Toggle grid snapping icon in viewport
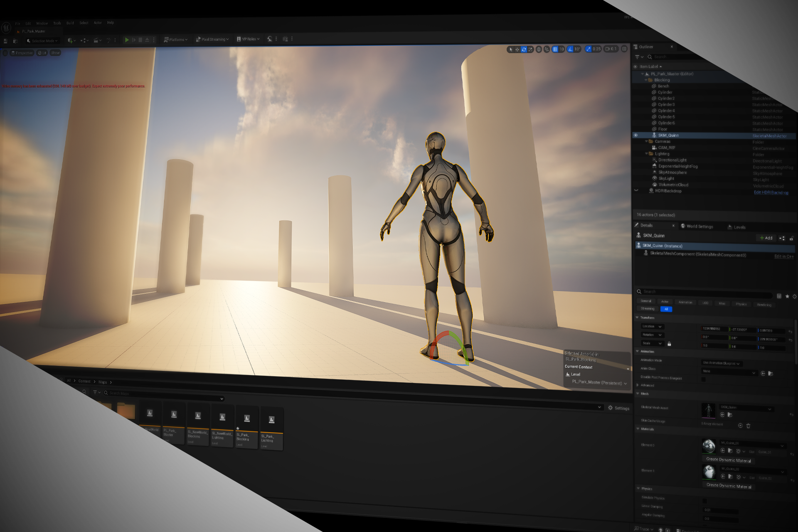798x532 pixels. (555, 49)
